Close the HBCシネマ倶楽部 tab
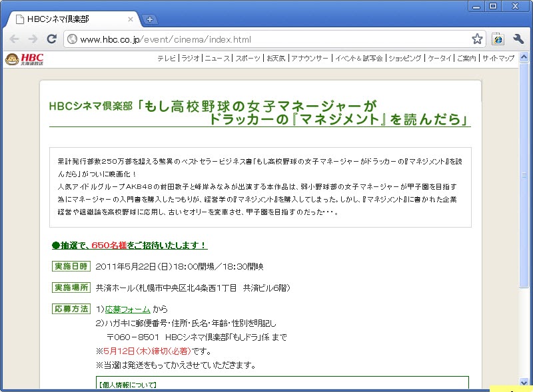The height and width of the screenshot is (392, 533). pos(130,19)
